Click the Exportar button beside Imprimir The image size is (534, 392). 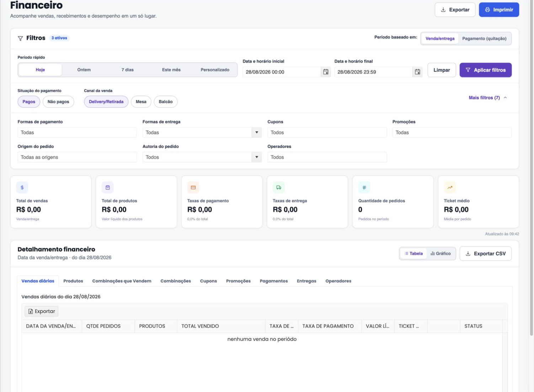click(455, 10)
